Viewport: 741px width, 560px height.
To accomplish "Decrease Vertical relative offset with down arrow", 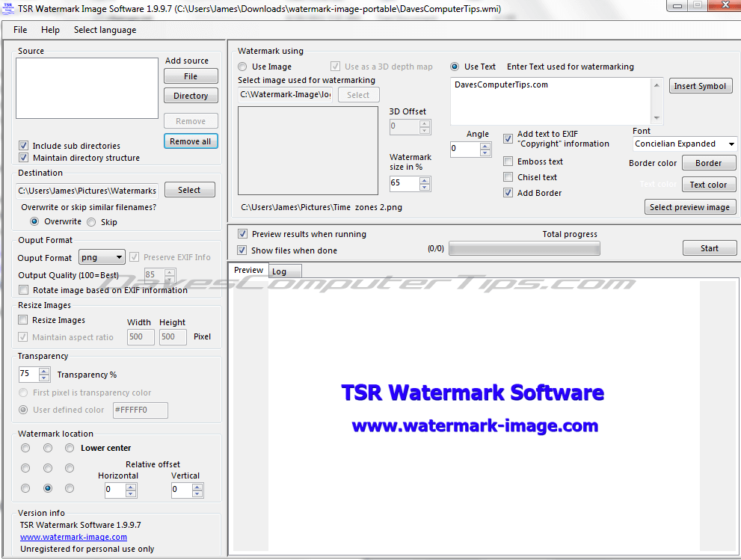I will 197,493.
